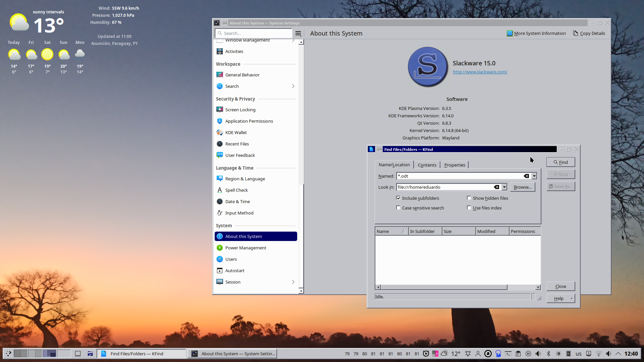Screen dimensions: 644x362
Task: Open Input Method settings
Action: (x=256, y=213)
